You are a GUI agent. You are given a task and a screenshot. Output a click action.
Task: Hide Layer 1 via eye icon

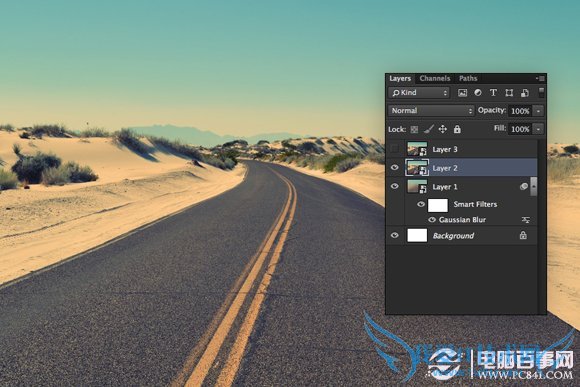(395, 186)
